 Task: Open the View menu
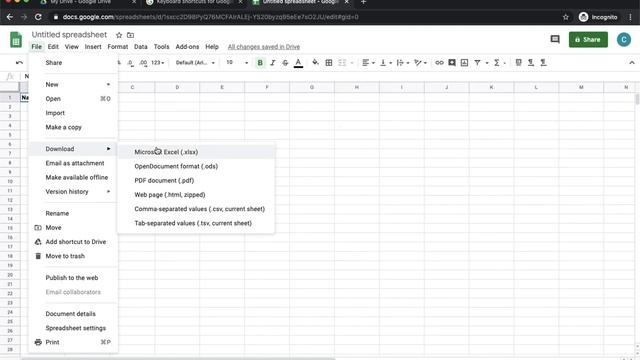[x=71, y=47]
